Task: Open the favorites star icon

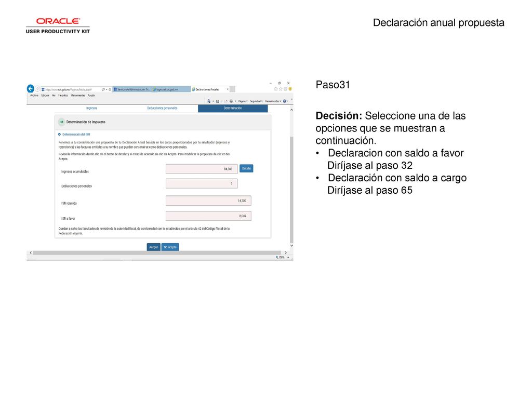Action: tap(281, 89)
